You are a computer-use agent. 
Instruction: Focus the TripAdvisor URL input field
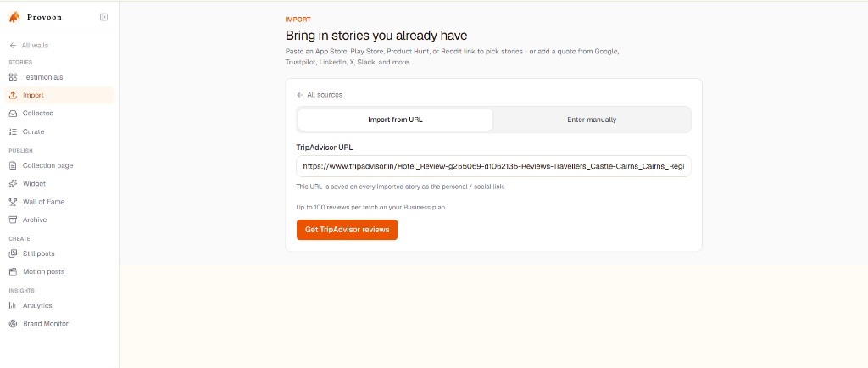click(x=494, y=166)
